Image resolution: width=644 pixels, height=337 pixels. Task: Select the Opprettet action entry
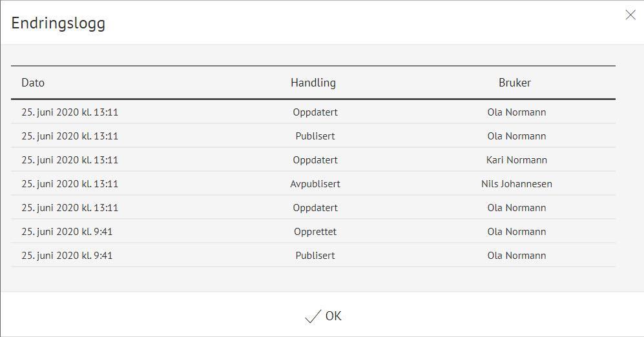tap(315, 232)
